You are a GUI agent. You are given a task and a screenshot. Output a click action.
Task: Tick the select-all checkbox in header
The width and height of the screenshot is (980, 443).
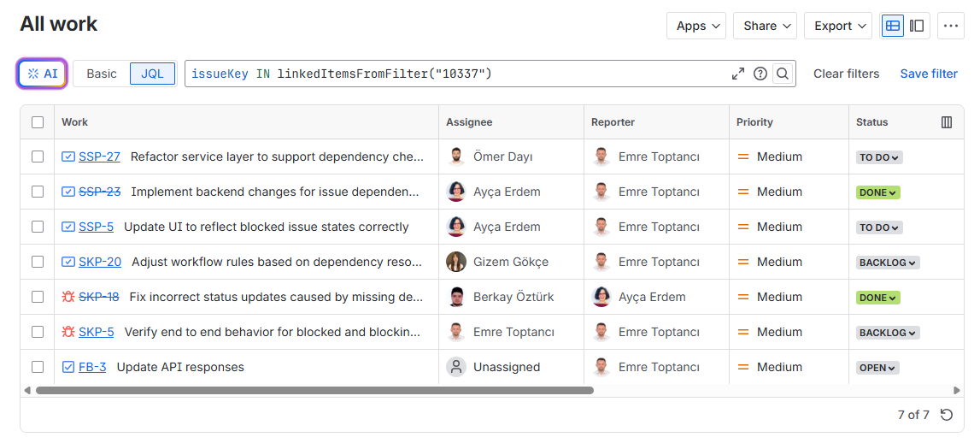(38, 122)
